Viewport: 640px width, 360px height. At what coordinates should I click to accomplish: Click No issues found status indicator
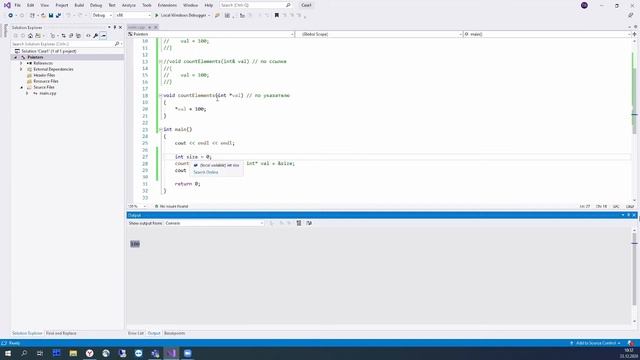click(x=171, y=207)
